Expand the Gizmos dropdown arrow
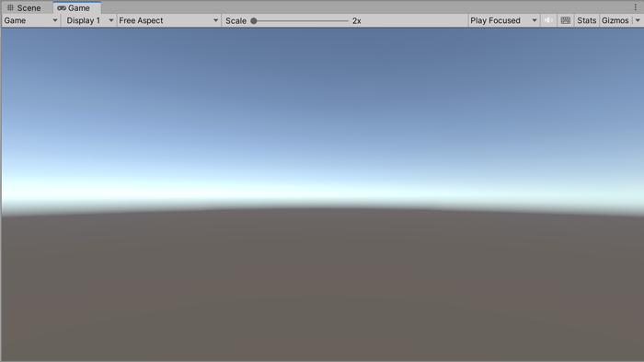Screen dimensions: 644x362 638,20
